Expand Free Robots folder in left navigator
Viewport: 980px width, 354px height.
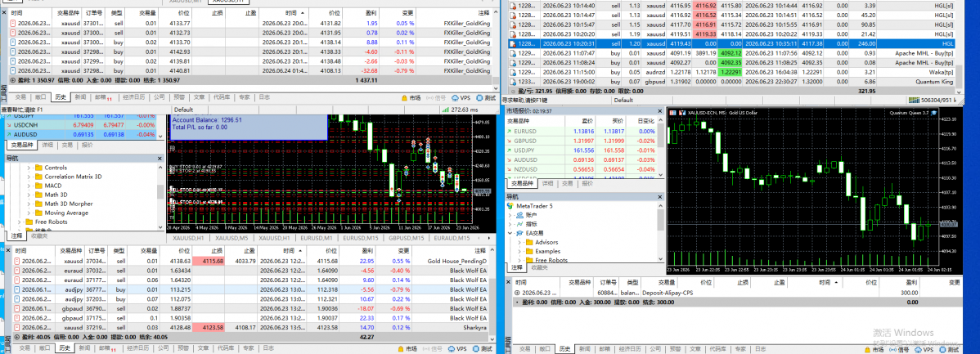[x=20, y=222]
